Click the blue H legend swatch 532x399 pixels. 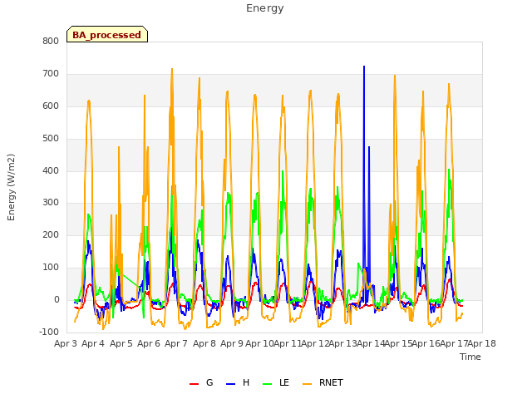tap(230, 384)
